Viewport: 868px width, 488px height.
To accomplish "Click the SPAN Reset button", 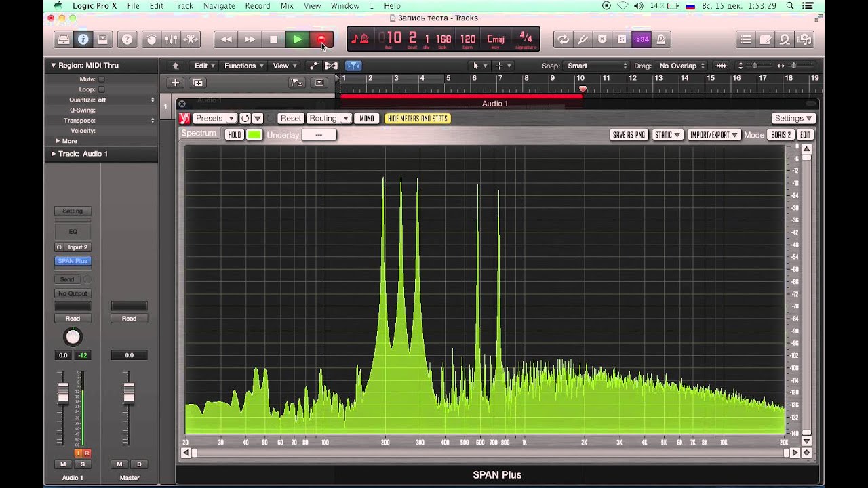I will [x=290, y=119].
